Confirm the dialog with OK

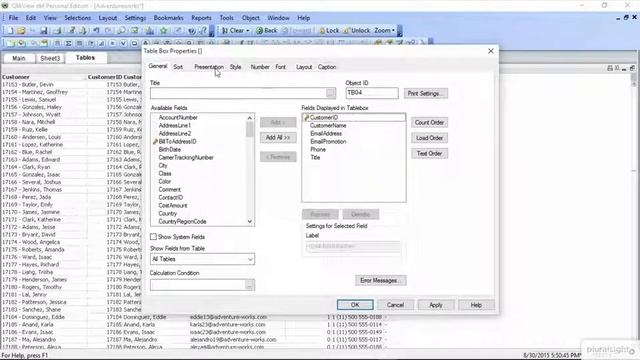coord(355,305)
